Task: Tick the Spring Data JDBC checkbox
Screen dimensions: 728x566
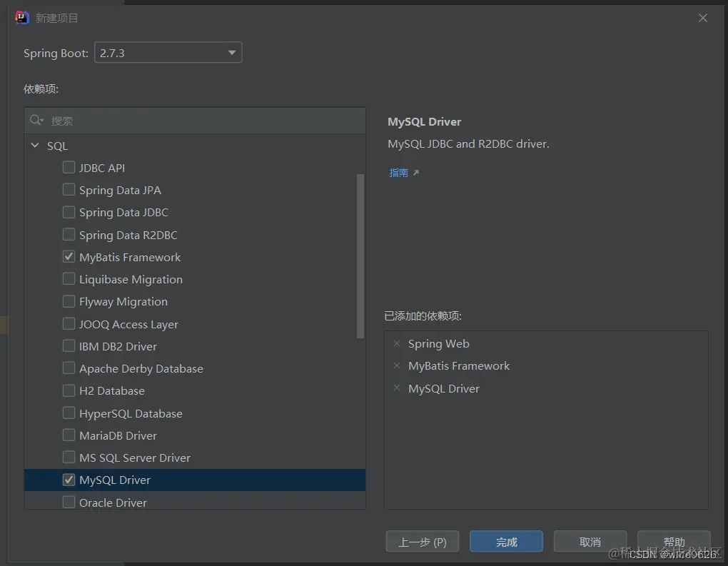Action: (69, 212)
